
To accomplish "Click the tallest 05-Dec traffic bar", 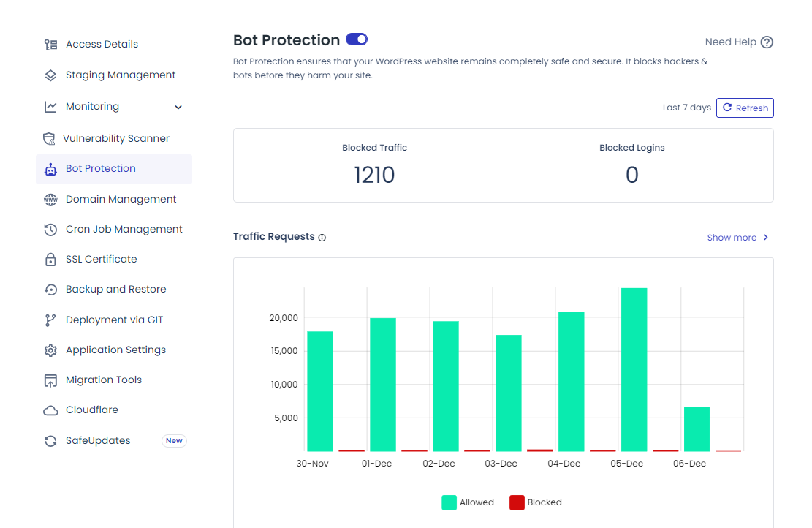I will (x=633, y=366).
